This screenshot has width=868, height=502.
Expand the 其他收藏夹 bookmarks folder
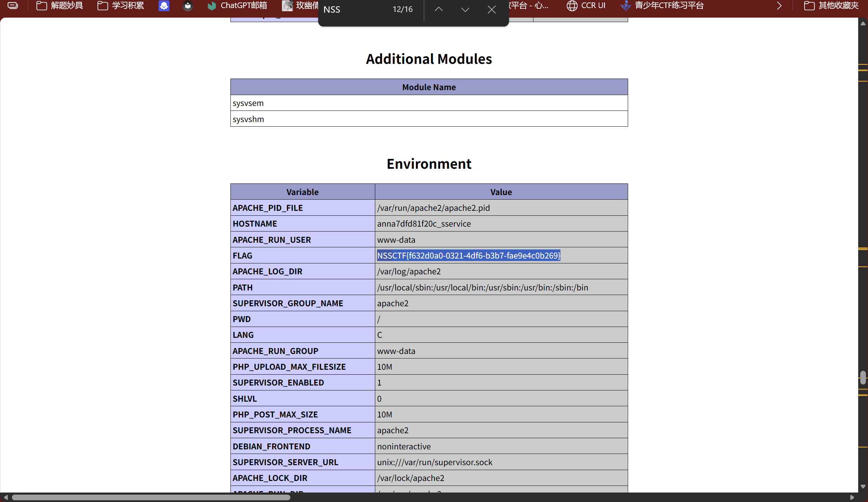click(831, 6)
